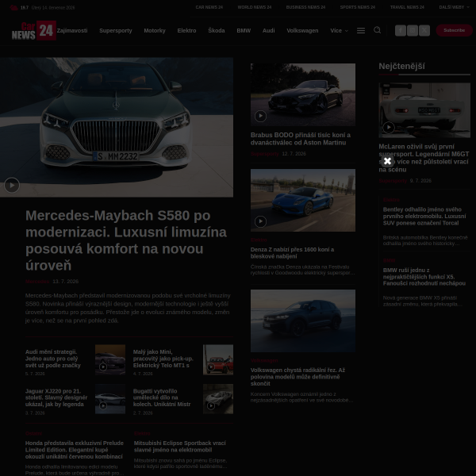
Task: Open the hamburger menu icon
Action: click(361, 30)
